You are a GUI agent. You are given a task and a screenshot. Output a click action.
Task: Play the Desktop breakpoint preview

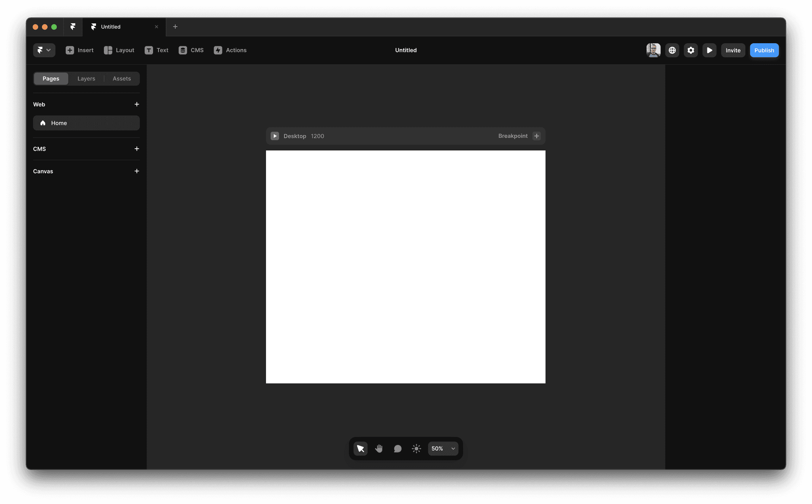point(275,136)
